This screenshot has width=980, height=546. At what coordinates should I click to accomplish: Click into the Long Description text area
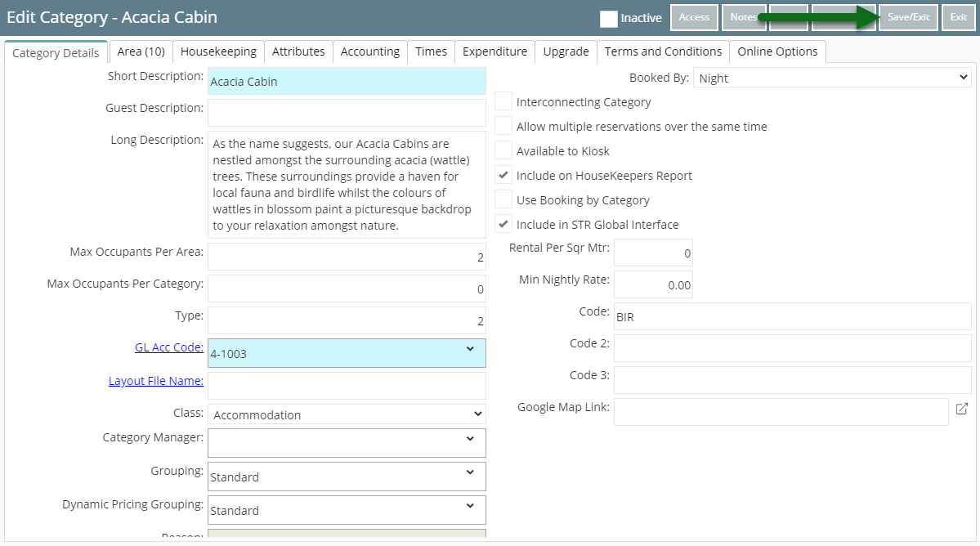click(347, 184)
